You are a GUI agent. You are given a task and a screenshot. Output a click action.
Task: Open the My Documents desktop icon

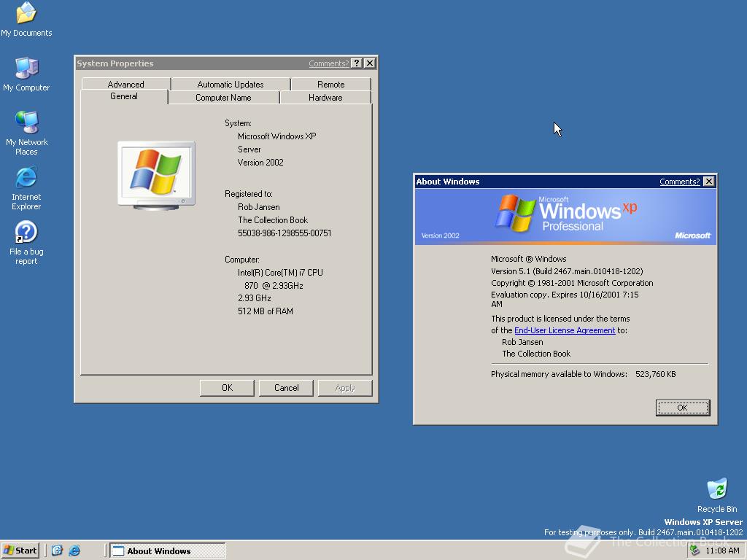point(26,20)
